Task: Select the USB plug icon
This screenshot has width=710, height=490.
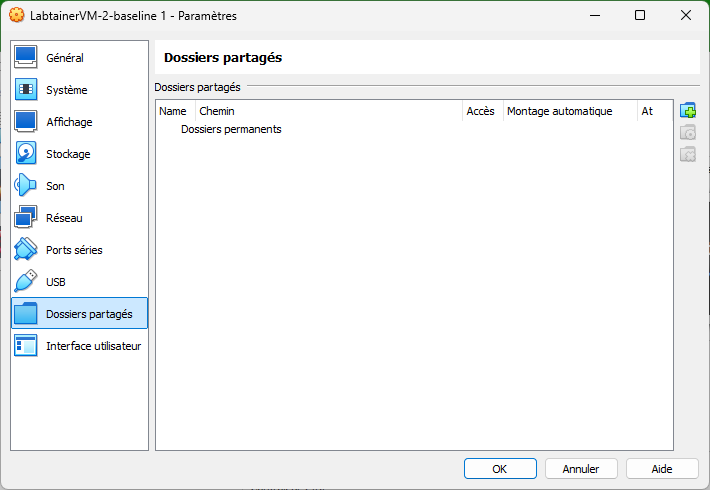Action: point(26,282)
